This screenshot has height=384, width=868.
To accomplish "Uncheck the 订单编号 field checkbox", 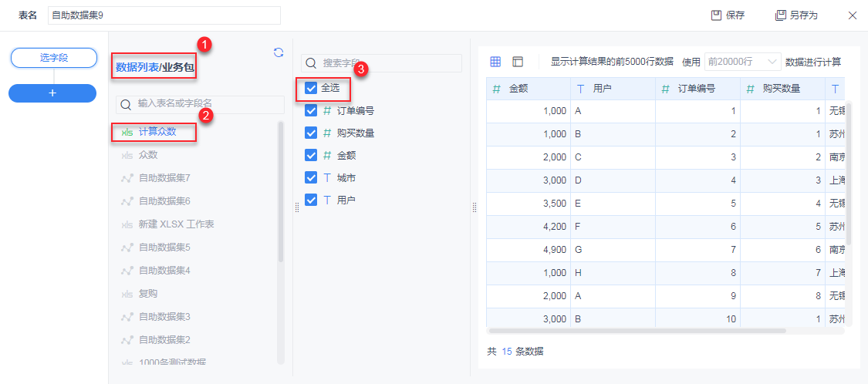I will pos(312,110).
